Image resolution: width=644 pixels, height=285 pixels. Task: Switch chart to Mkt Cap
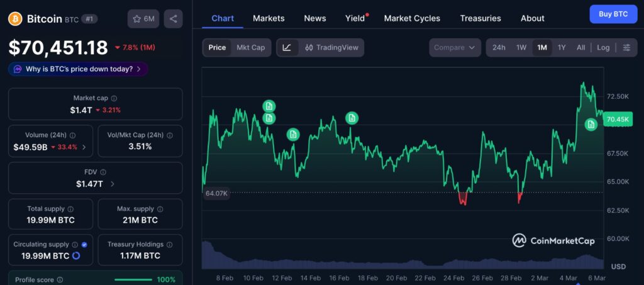click(x=250, y=48)
